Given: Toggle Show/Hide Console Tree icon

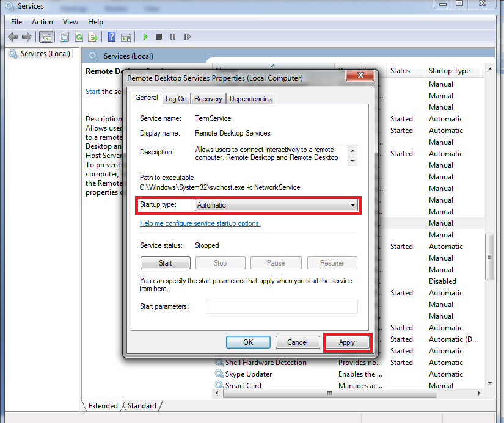Looking at the screenshot, I should (x=46, y=37).
